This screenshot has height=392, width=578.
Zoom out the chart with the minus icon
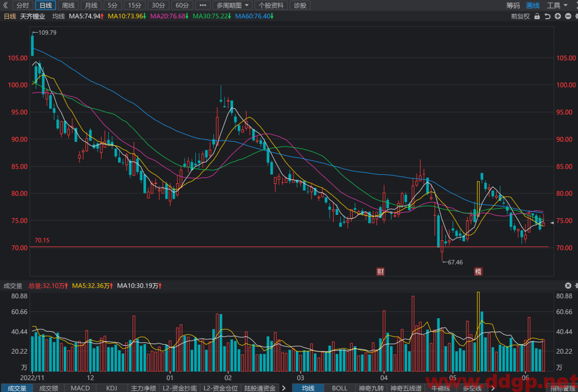click(x=568, y=16)
